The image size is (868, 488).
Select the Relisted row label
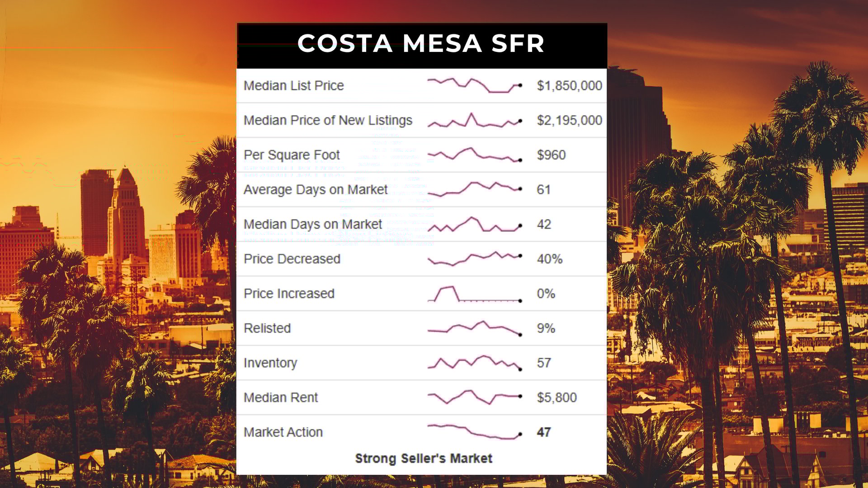(x=267, y=328)
